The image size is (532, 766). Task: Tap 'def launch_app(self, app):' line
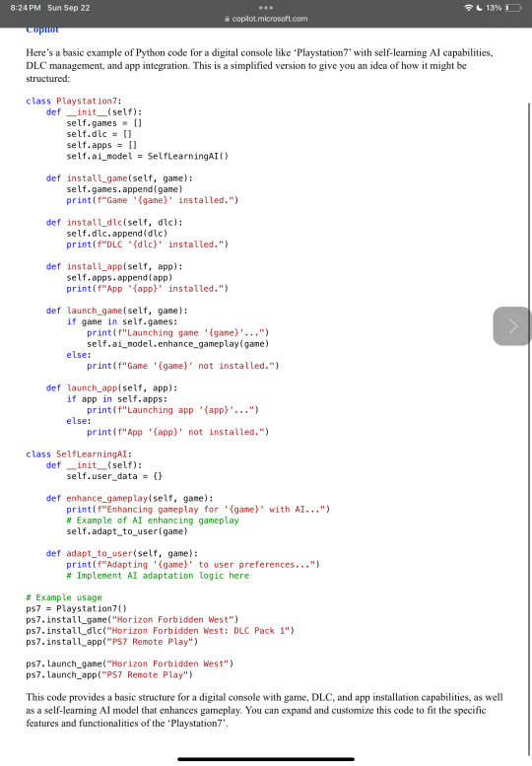(x=111, y=387)
